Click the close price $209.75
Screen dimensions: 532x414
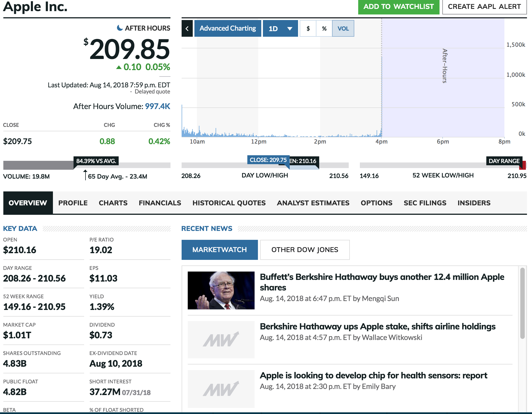(17, 141)
